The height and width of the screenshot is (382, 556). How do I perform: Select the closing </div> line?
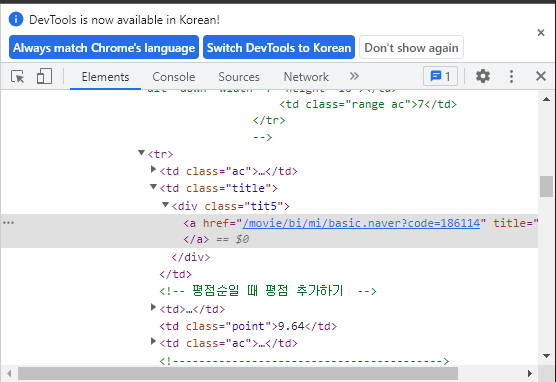pos(190,257)
